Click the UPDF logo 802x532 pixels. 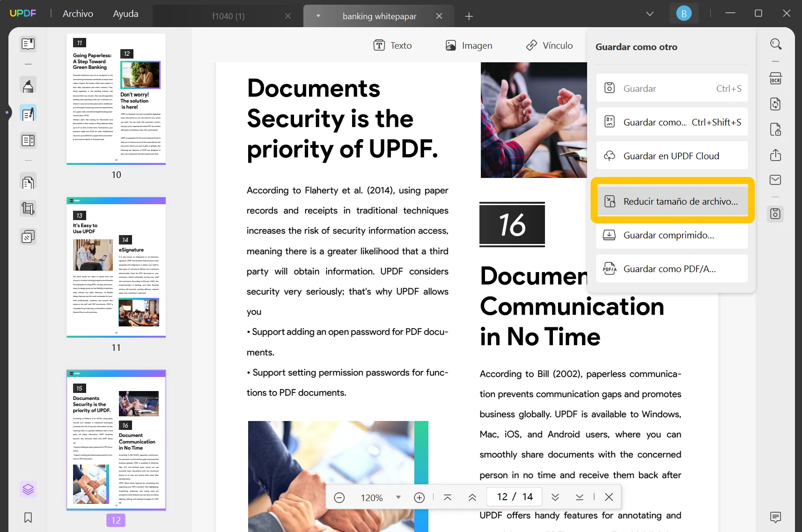(23, 13)
